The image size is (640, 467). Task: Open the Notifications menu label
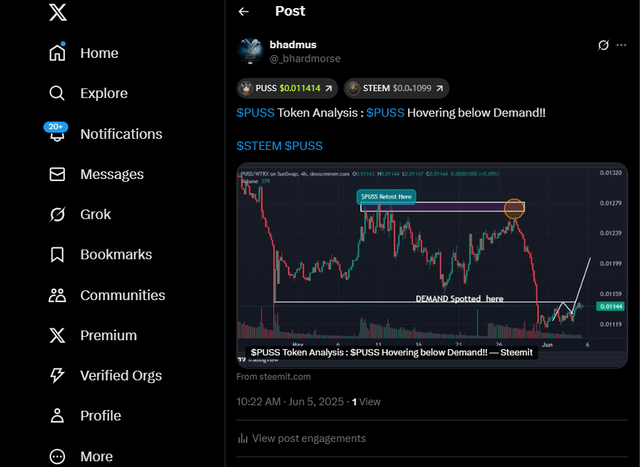[x=121, y=133]
